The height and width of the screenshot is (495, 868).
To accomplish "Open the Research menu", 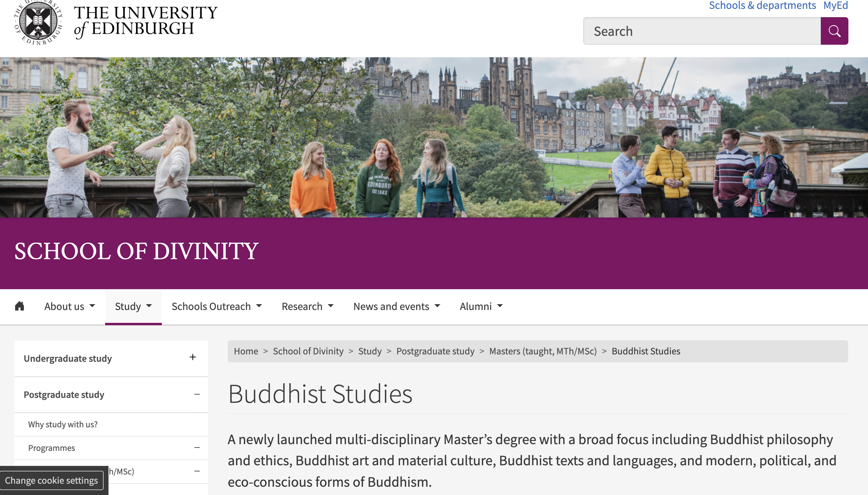I will (x=307, y=306).
